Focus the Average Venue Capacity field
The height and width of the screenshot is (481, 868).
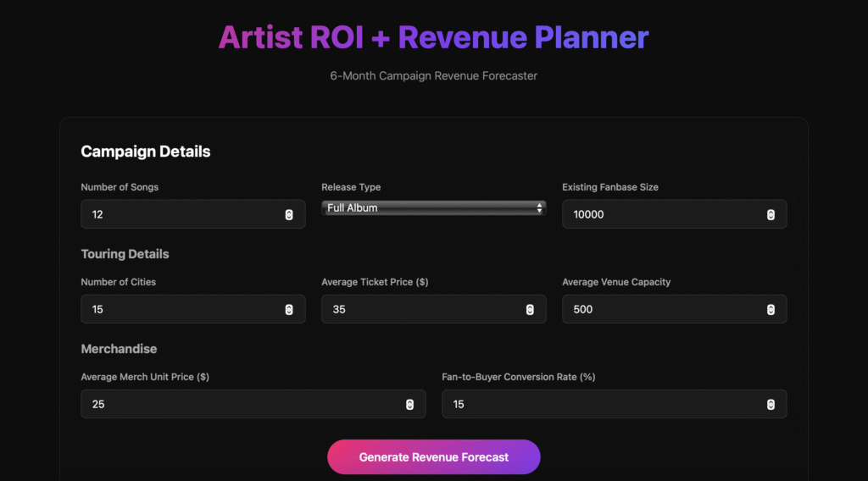(661, 310)
